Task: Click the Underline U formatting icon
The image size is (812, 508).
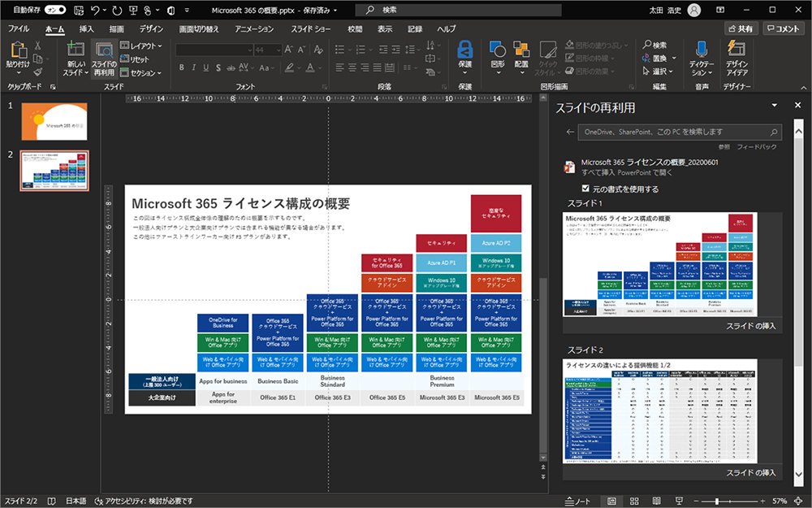Action: pyautogui.click(x=205, y=67)
